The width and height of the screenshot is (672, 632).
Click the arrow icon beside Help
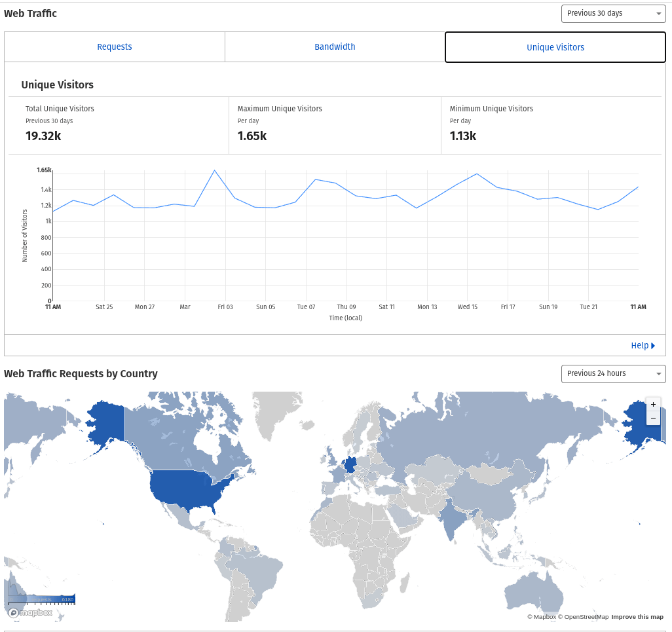[x=653, y=346]
